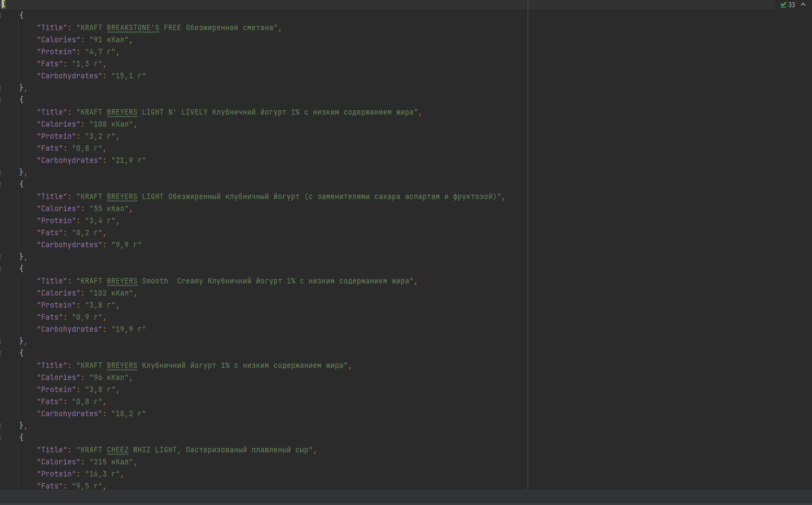Select the Protein "4,7 г" line
The image size is (812, 505).
[78, 52]
